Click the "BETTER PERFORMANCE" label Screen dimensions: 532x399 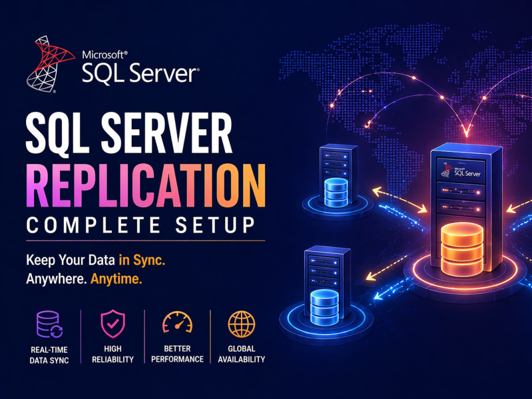pos(177,354)
